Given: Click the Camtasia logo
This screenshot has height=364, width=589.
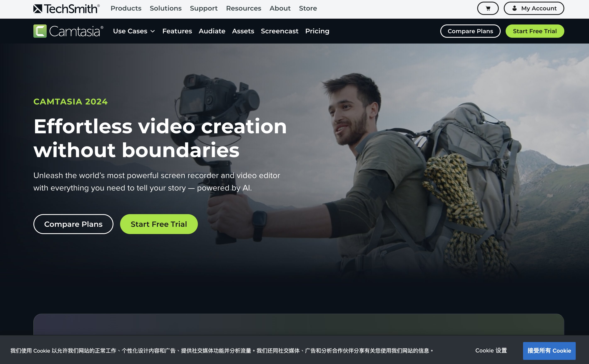Looking at the screenshot, I should [68, 31].
